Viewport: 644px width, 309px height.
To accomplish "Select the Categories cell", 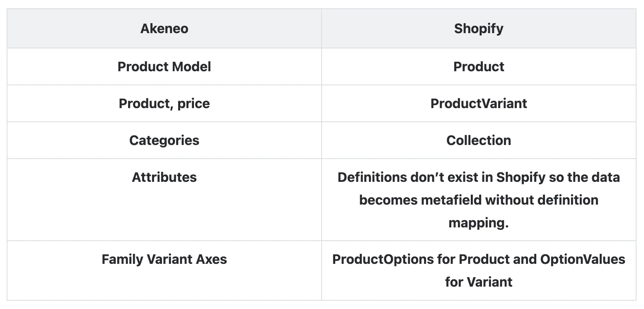I will 164,140.
